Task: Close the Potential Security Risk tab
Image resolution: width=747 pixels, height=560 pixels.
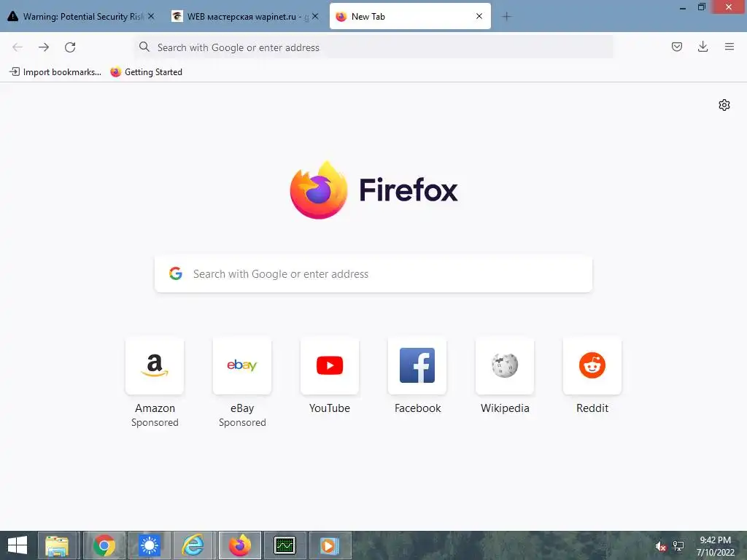Action: (151, 16)
